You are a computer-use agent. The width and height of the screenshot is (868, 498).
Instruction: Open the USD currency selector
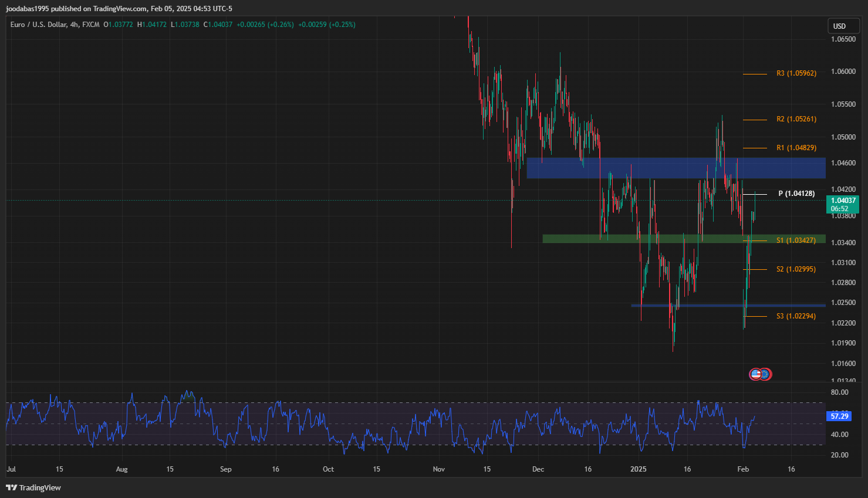point(839,26)
